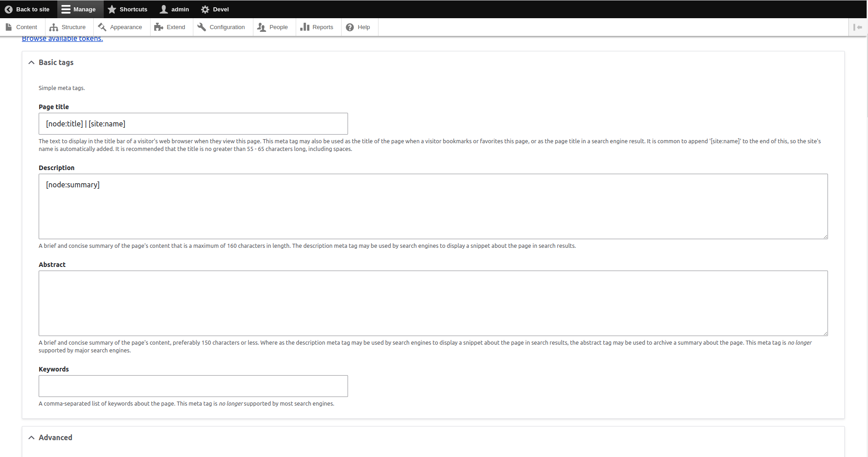This screenshot has width=868, height=457.
Task: Focus the Keywords input field
Action: 193,386
